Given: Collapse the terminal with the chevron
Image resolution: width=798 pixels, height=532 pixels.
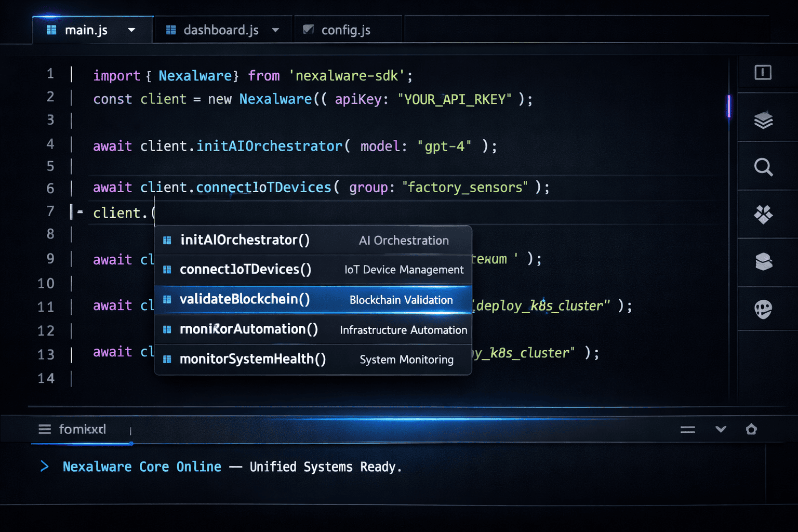Looking at the screenshot, I should coord(721,430).
